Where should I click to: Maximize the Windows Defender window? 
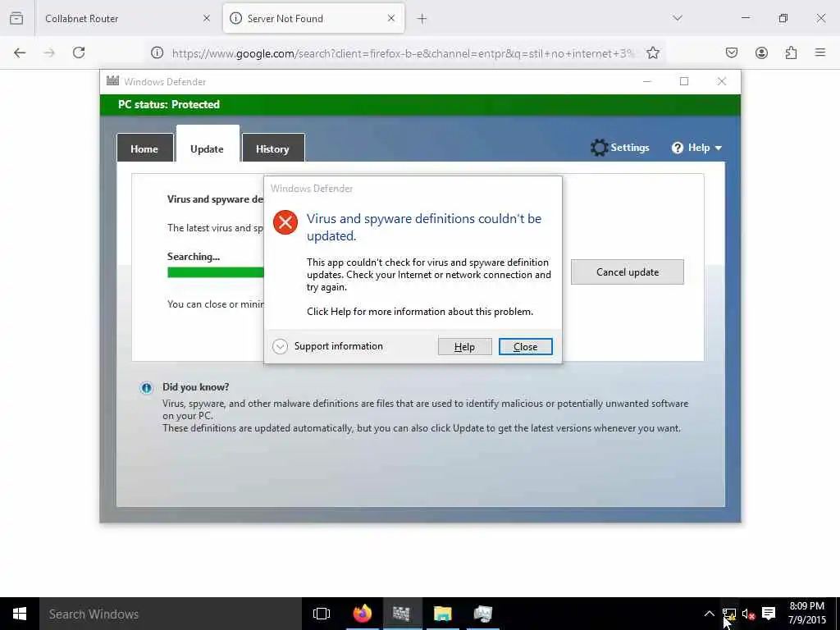tap(684, 81)
